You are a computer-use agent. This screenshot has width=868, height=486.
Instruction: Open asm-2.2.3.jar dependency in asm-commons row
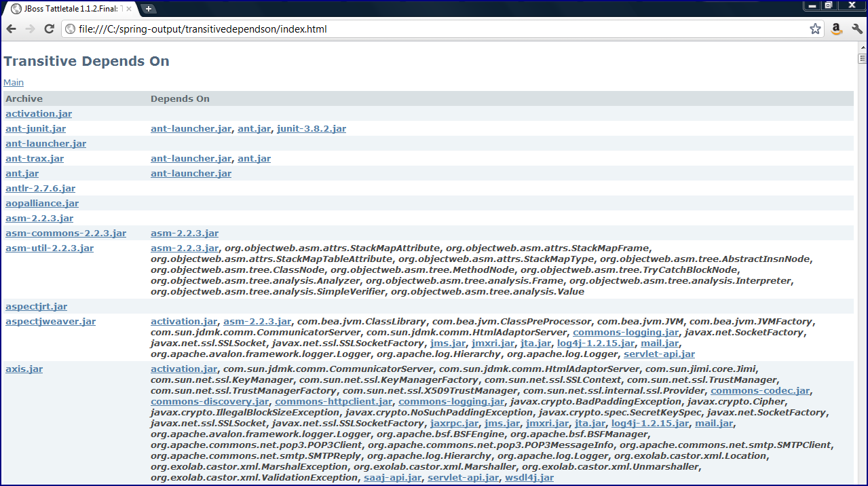tap(185, 233)
